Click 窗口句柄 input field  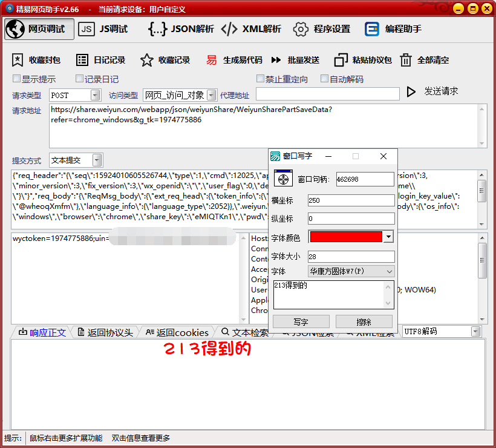point(365,179)
